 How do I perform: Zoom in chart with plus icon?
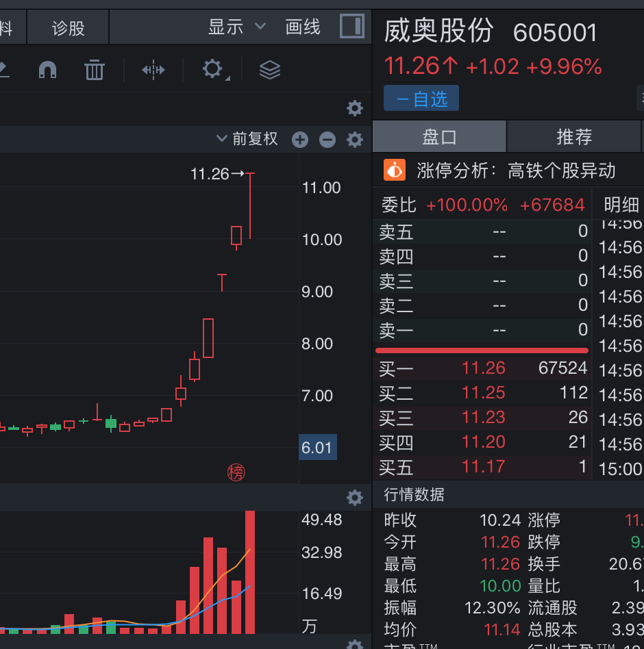click(x=300, y=140)
